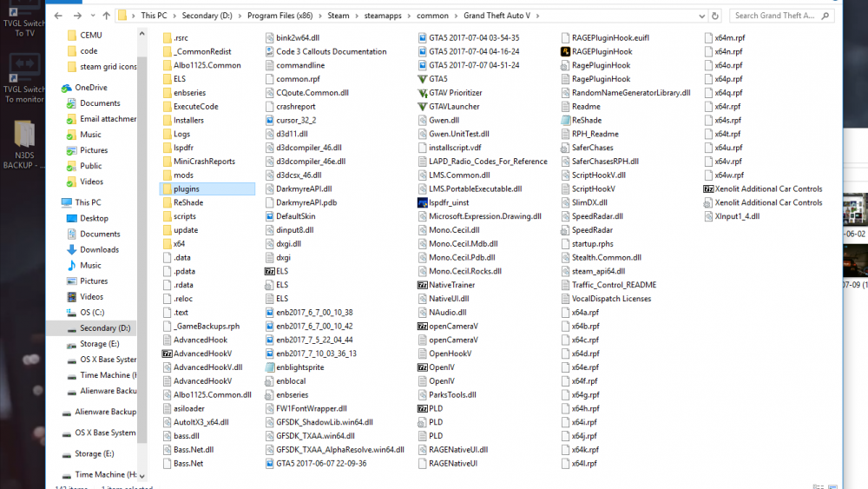Open the steam grid icons folder in sidebar
868x489 pixels.
(x=102, y=67)
